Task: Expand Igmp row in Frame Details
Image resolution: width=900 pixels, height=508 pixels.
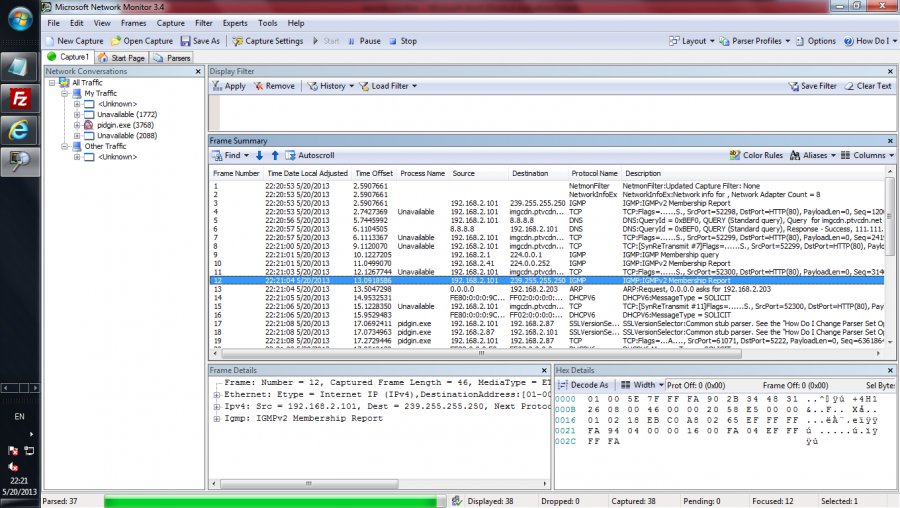Action: [x=217, y=419]
